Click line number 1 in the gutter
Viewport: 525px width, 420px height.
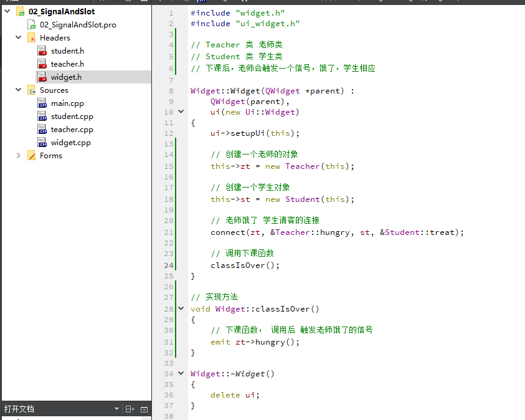pos(171,13)
